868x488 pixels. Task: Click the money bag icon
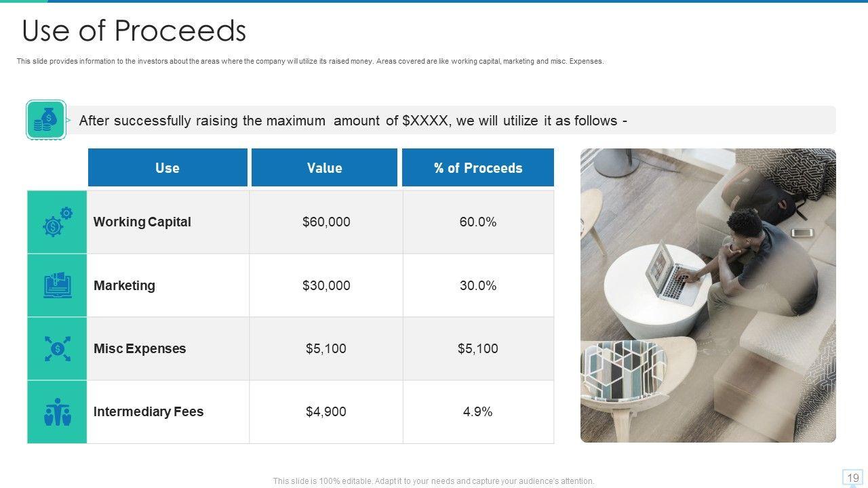tap(45, 120)
